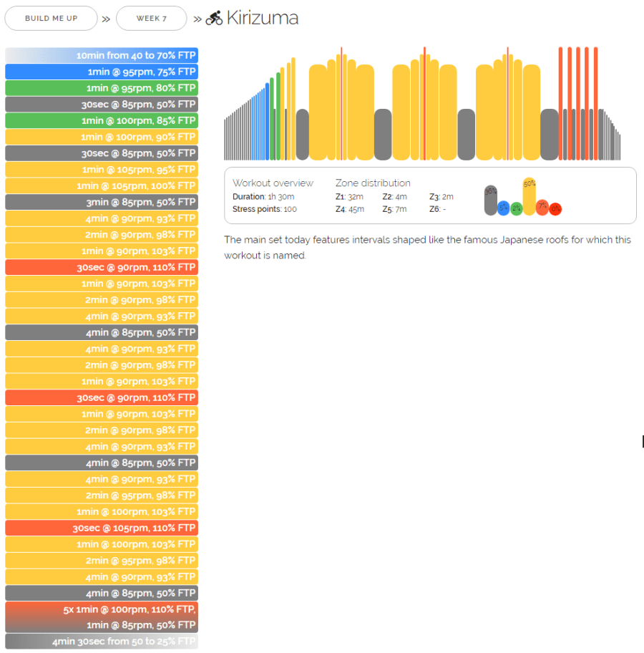Go to WEEK 7 breadcrumb

click(x=151, y=19)
